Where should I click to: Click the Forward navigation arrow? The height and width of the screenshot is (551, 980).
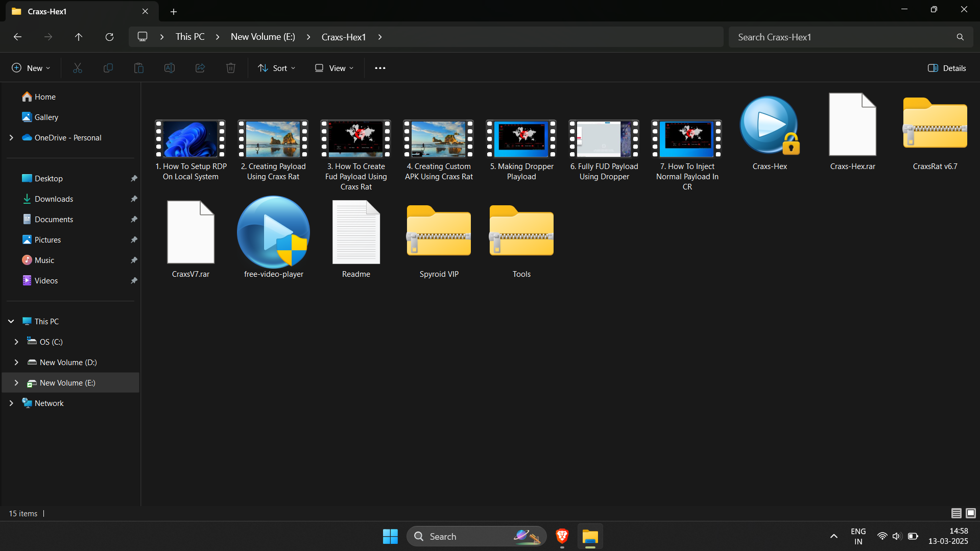point(48,37)
